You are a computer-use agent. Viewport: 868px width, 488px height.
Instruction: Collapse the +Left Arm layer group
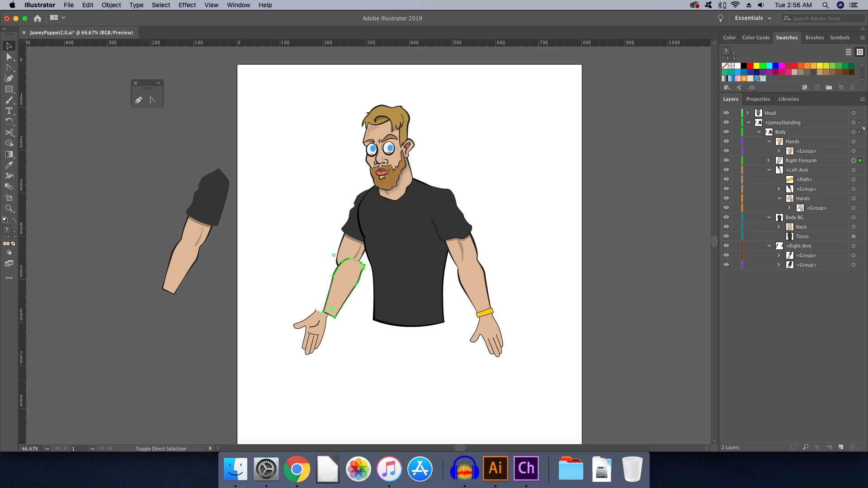pyautogui.click(x=769, y=170)
